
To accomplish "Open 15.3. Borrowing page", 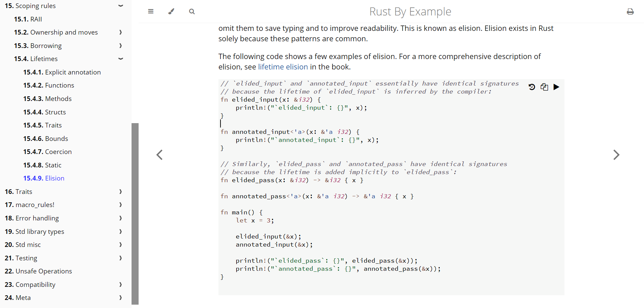I will pyautogui.click(x=38, y=46).
